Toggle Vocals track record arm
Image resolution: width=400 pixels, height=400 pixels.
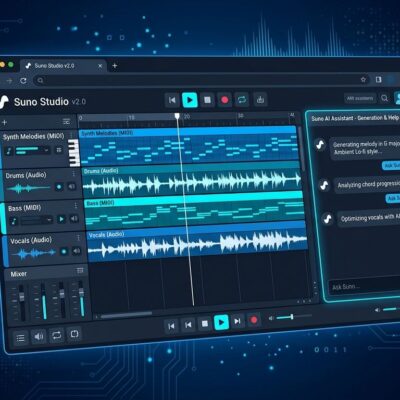pyautogui.click(x=64, y=252)
